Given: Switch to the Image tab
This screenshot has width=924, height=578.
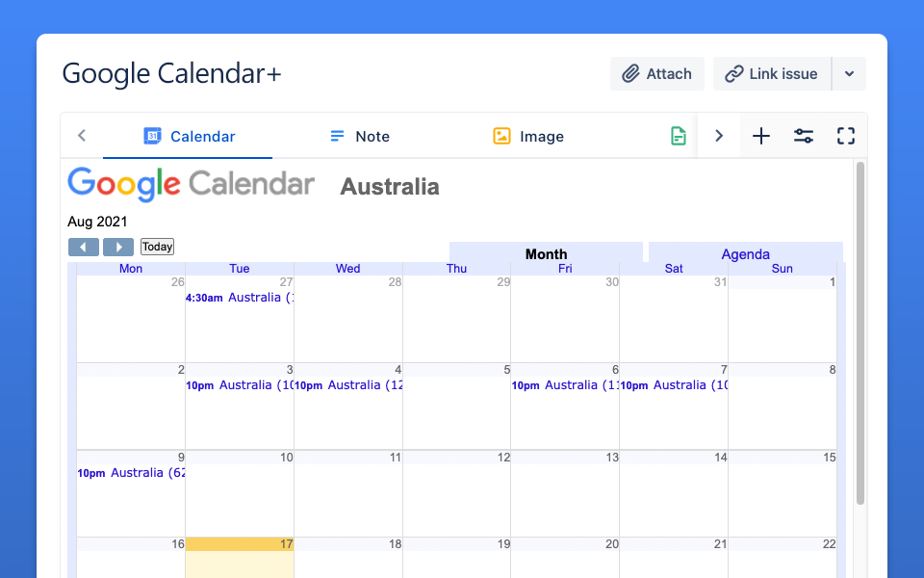Looking at the screenshot, I should pyautogui.click(x=528, y=136).
